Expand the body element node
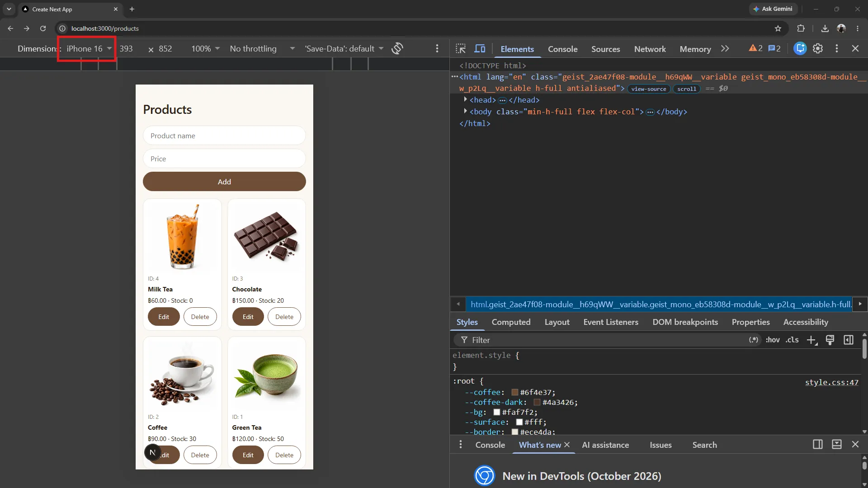 pyautogui.click(x=465, y=111)
